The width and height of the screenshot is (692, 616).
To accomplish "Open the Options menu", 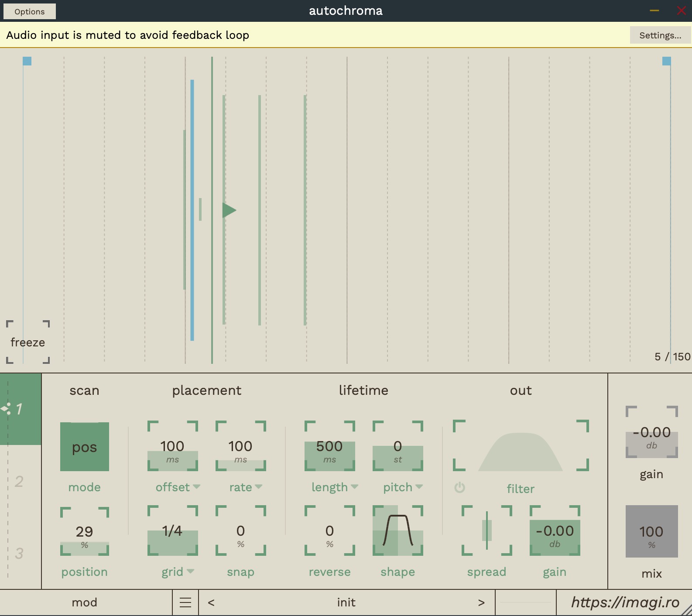I will [29, 11].
